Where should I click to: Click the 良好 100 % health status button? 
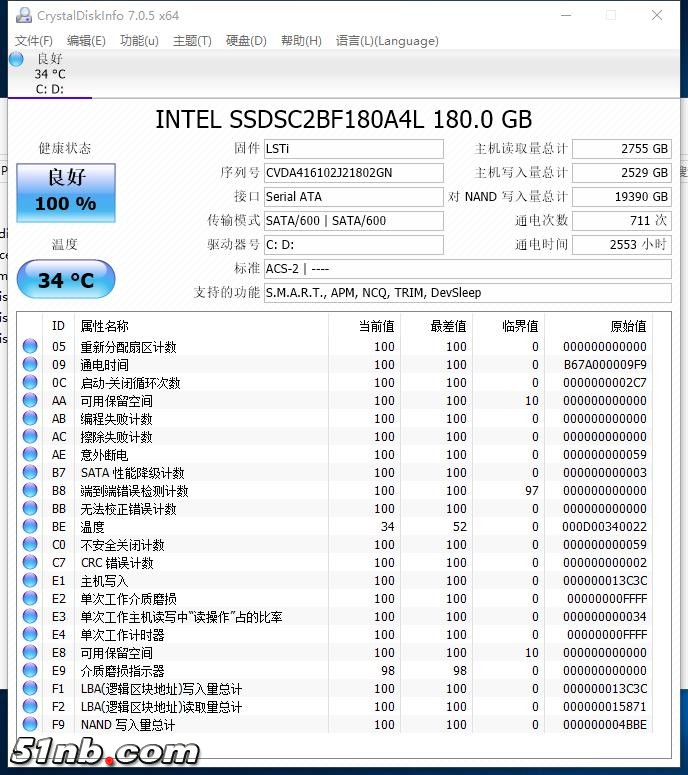[66, 191]
